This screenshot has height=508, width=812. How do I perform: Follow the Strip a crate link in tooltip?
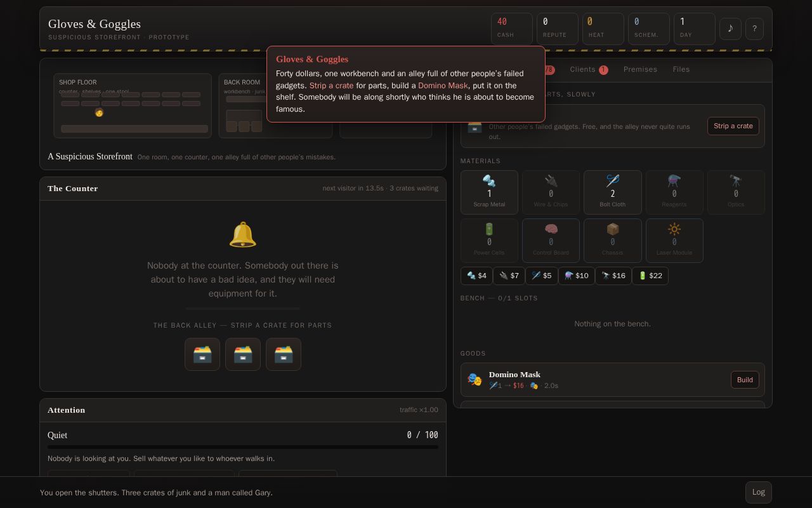[331, 85]
